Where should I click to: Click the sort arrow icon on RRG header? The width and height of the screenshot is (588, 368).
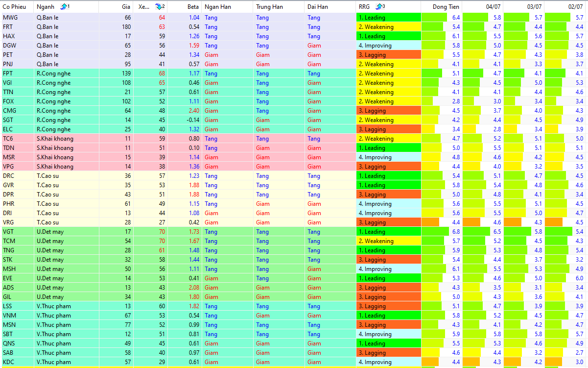(x=380, y=7)
